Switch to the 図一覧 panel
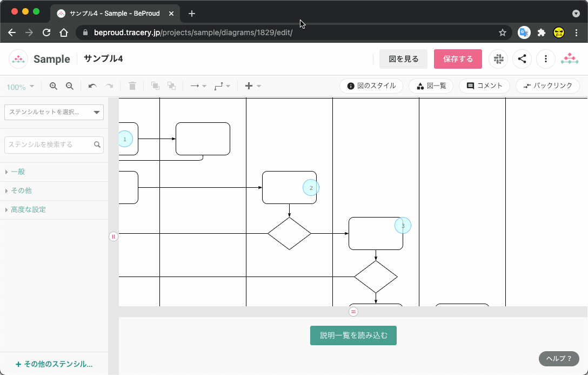588x375 pixels. click(x=431, y=85)
